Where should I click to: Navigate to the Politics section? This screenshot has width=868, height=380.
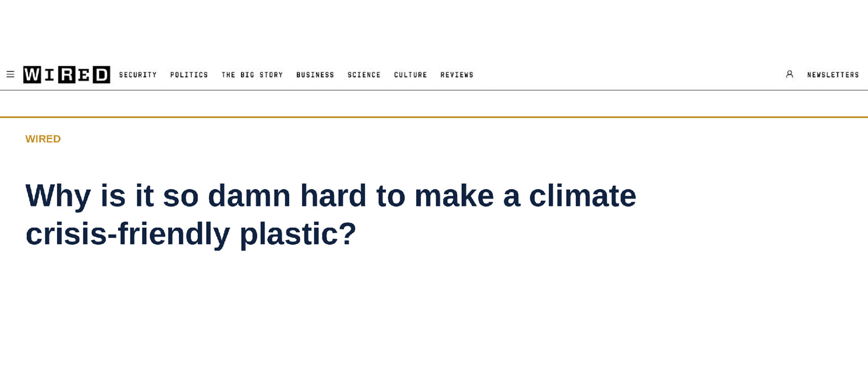pos(189,75)
